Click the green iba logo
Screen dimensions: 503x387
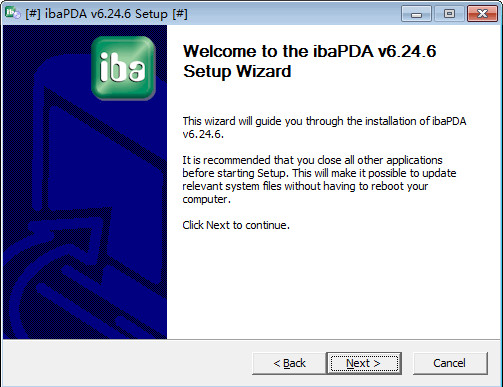click(x=123, y=68)
